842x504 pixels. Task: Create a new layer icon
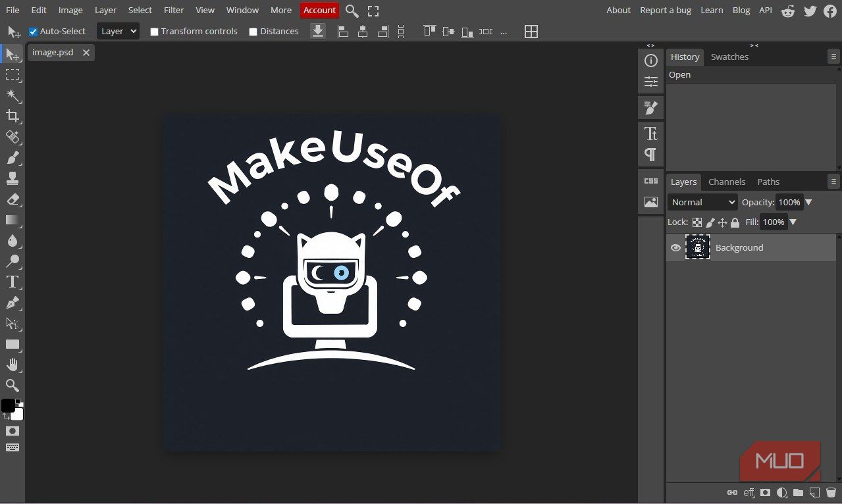click(x=814, y=492)
